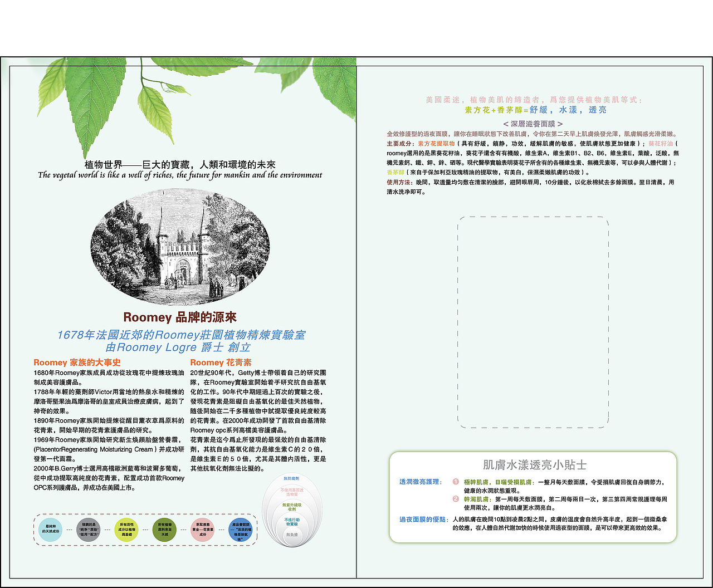This screenshot has width=713, height=588.
Task: Click the green '無紫外綫吸收劑' oval label
Action: point(291,507)
